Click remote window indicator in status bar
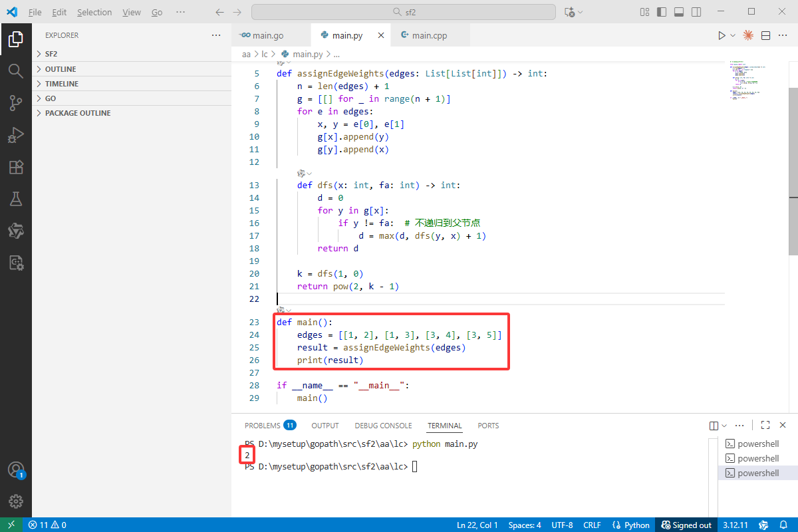Image resolution: width=798 pixels, height=532 pixels. click(11, 525)
